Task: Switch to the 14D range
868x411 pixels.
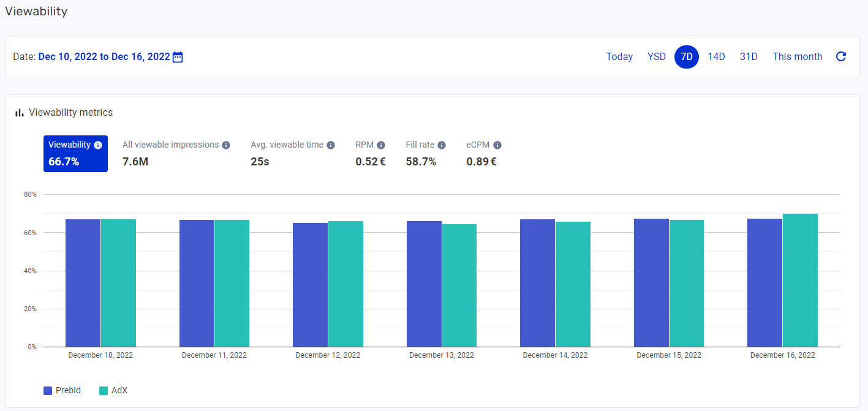Action: coord(716,56)
